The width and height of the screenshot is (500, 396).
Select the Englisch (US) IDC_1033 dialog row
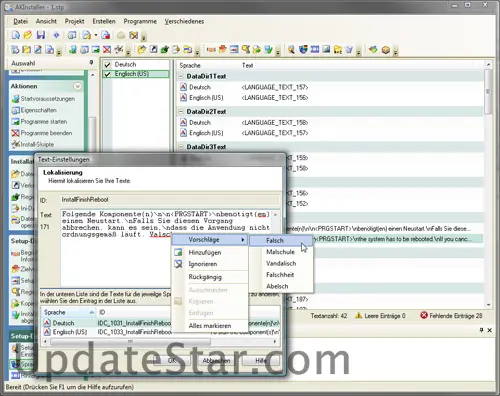pyautogui.click(x=161, y=332)
